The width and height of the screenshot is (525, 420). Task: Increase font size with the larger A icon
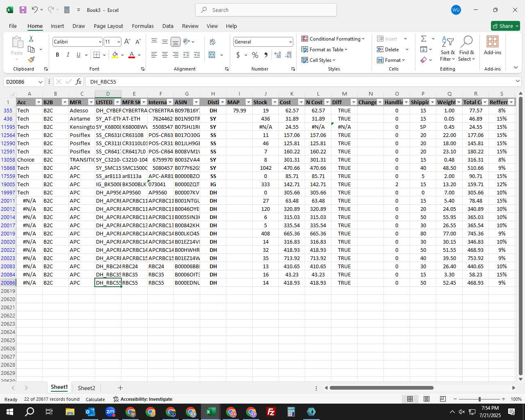(127, 42)
